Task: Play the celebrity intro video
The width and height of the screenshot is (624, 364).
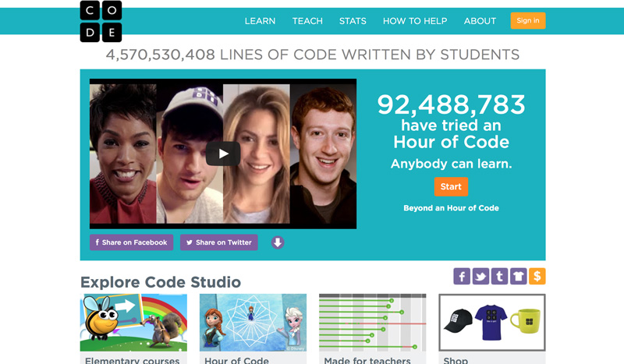Action: pos(223,154)
